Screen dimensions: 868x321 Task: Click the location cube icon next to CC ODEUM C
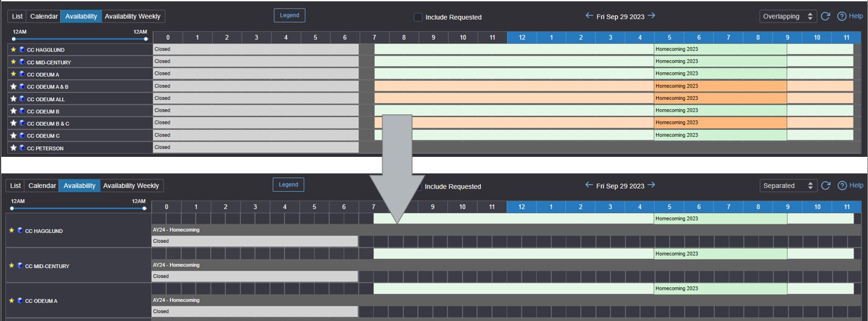pos(21,136)
